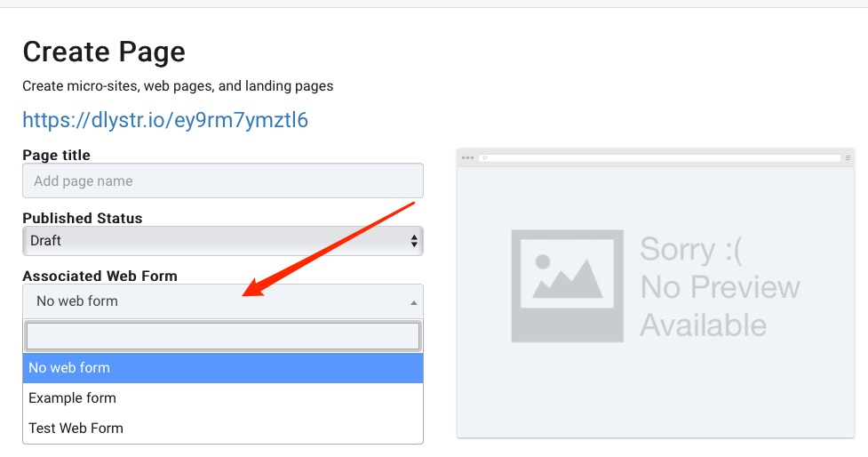Click the 'Create micro-sites, web pages' description text

tap(178, 86)
